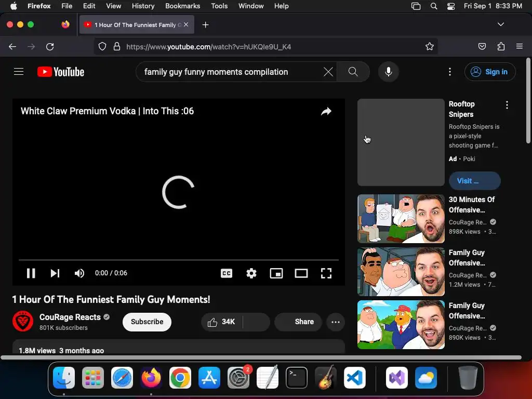Bookmark this page with the star
532x399 pixels.
pos(430,46)
